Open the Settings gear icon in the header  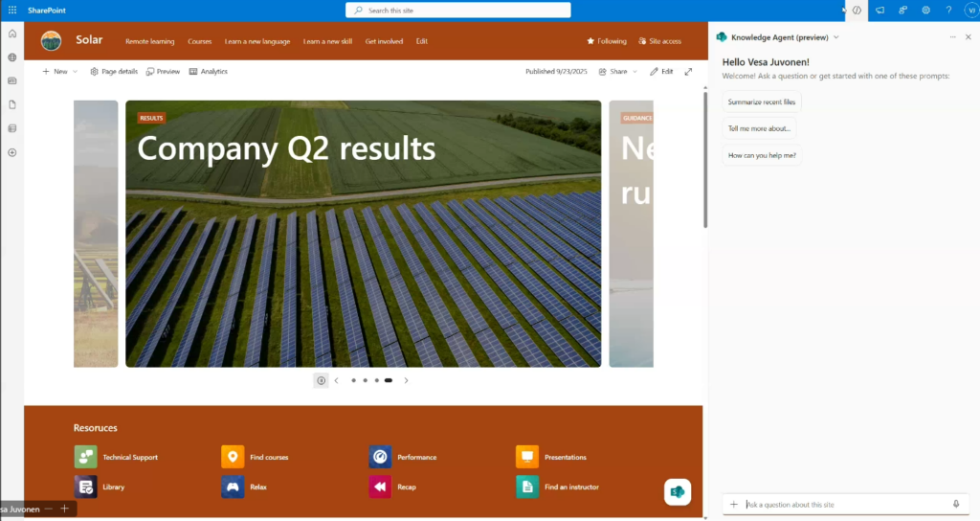(x=925, y=10)
